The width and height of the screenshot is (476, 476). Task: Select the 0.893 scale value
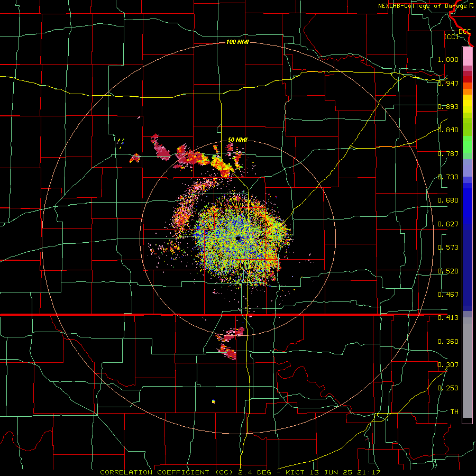[x=448, y=106]
